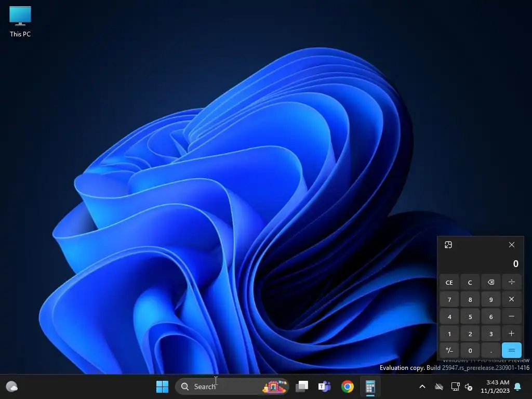
Task: Open the Windows Start menu
Action: coord(162,387)
